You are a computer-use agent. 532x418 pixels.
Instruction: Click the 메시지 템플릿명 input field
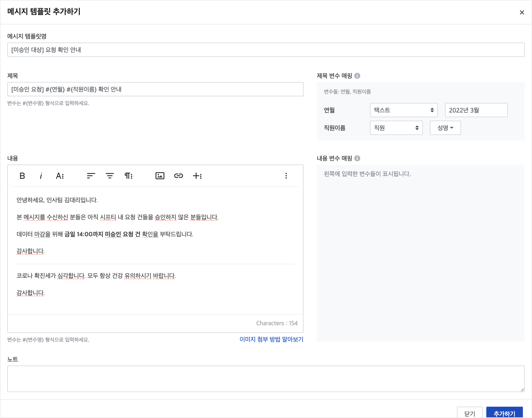tap(266, 50)
